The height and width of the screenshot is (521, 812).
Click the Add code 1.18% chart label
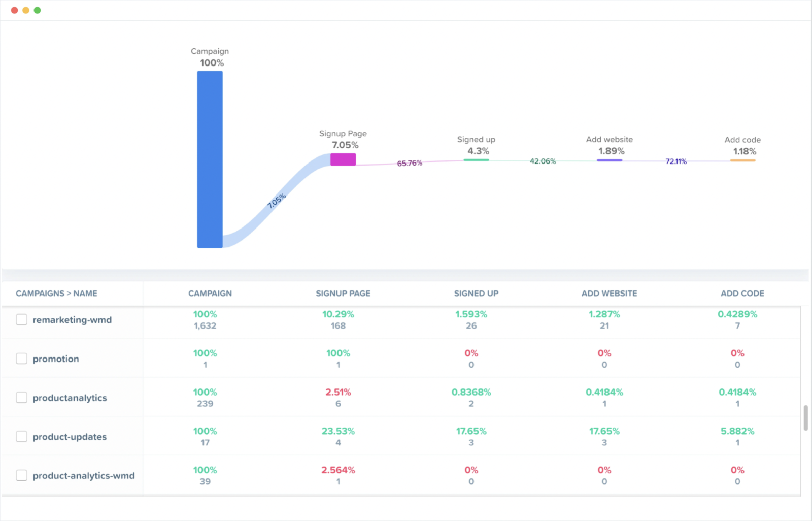click(743, 146)
